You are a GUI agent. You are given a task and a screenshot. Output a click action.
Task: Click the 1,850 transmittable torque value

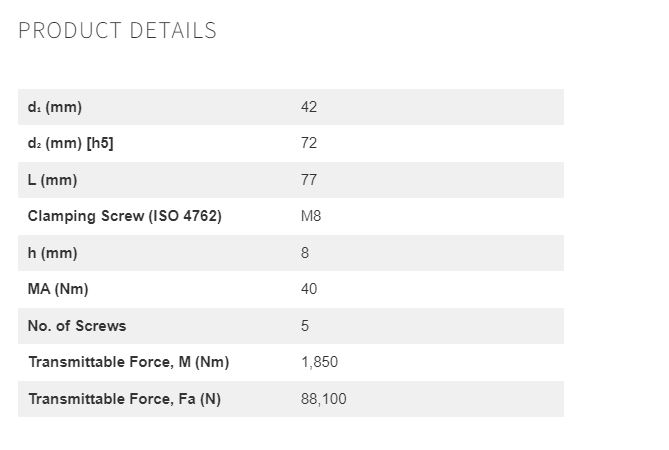pos(320,362)
